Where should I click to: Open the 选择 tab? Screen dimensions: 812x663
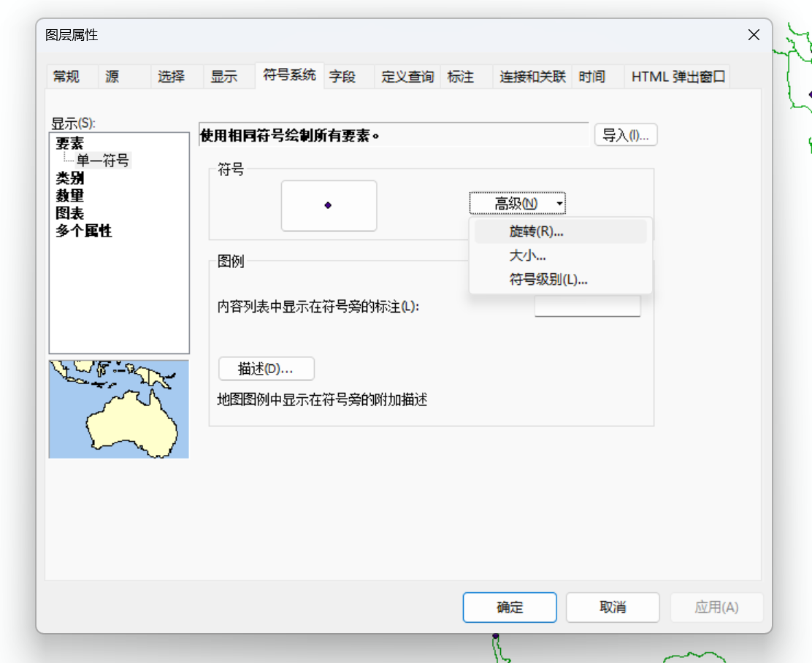(x=177, y=77)
